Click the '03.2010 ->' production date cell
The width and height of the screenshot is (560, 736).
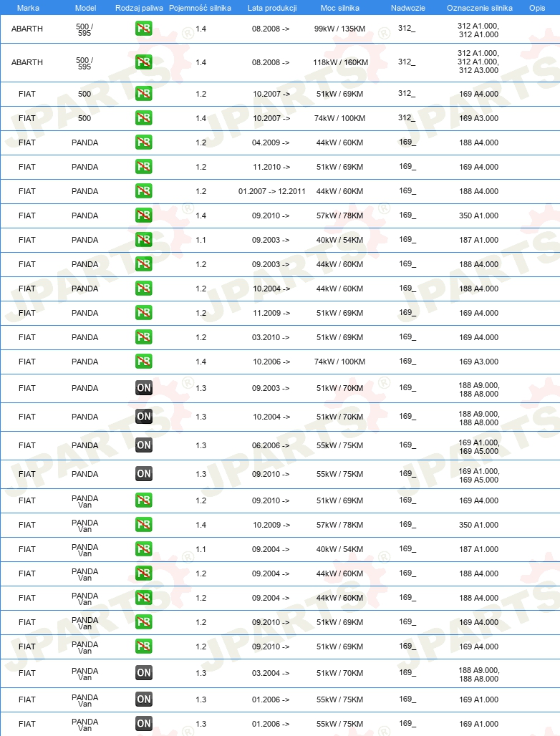coord(271,337)
